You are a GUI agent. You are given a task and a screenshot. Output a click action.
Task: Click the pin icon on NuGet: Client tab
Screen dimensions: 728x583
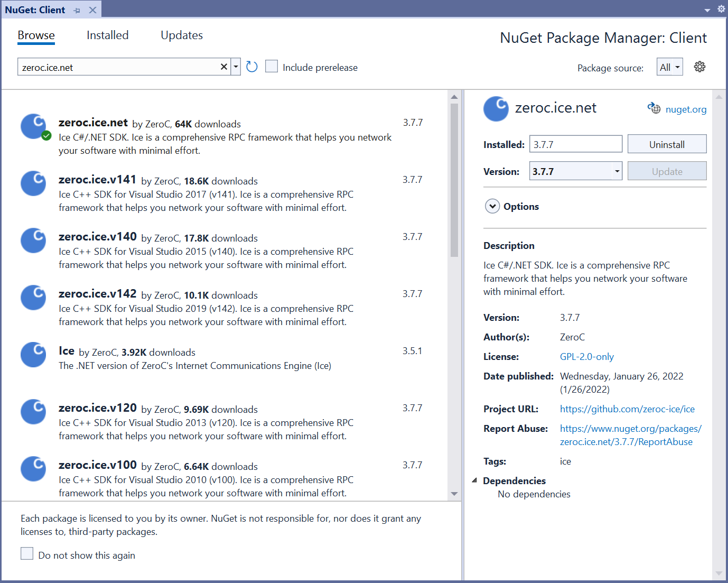[x=77, y=11]
